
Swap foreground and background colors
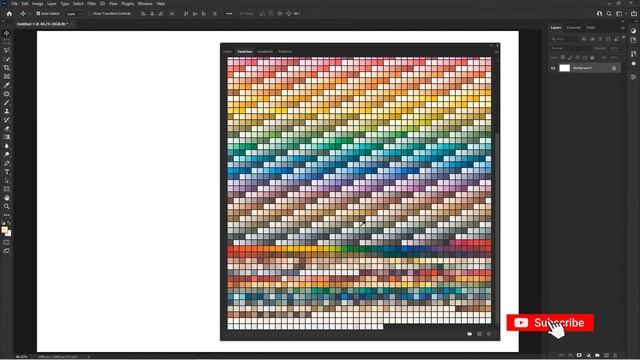coord(9,223)
